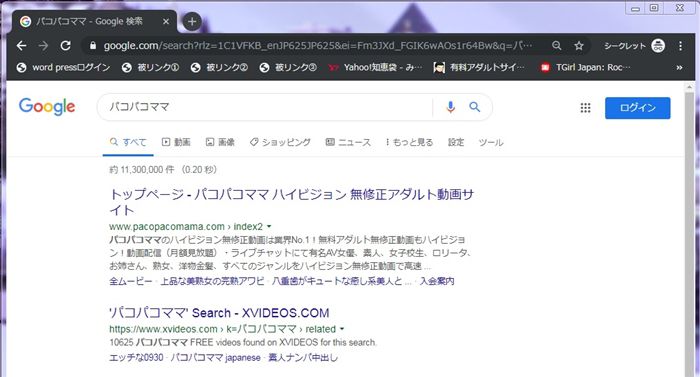Image resolution: width=700 pixels, height=377 pixels.
Task: Click the page's vertical scrollbar
Action: pyautogui.click(x=690, y=229)
